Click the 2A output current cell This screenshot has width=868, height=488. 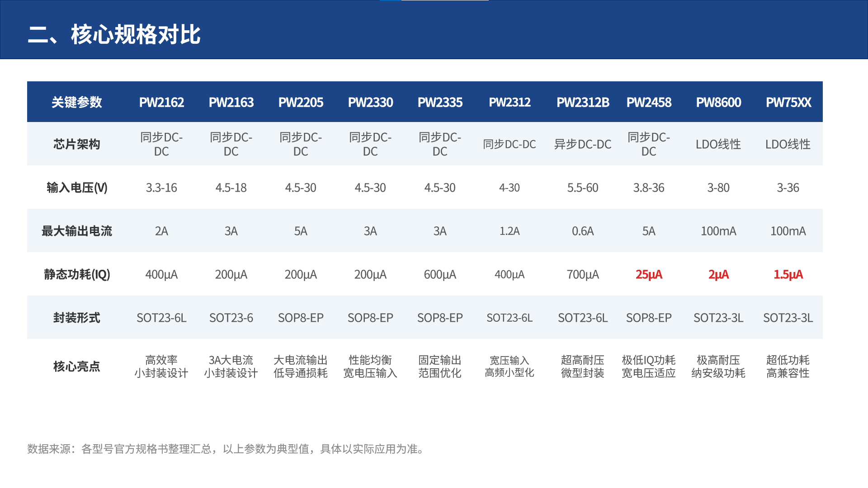click(161, 231)
